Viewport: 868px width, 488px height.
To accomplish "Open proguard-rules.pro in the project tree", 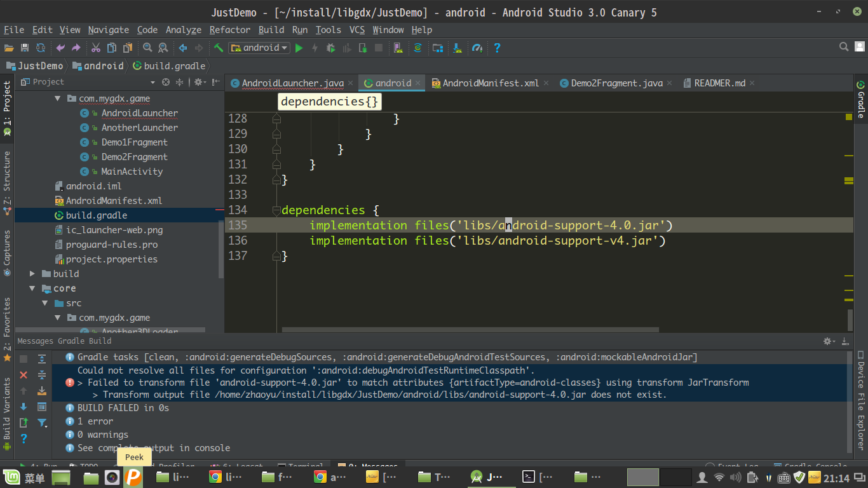I will point(111,245).
